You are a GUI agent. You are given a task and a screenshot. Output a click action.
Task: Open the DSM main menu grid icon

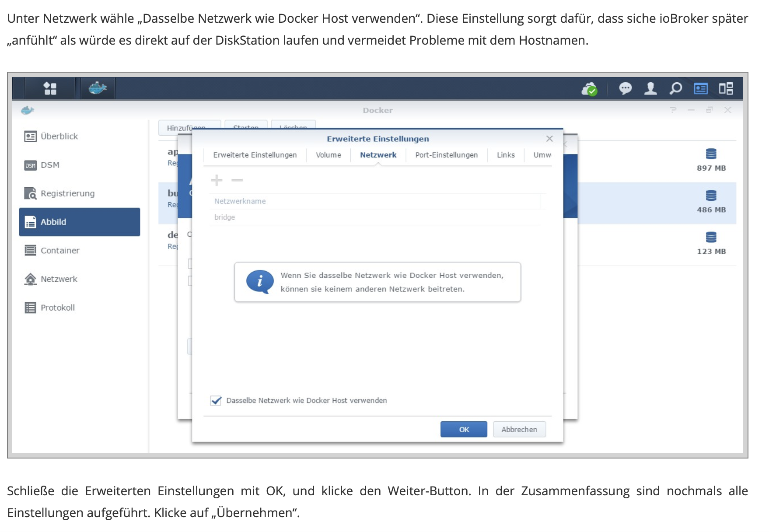50,89
